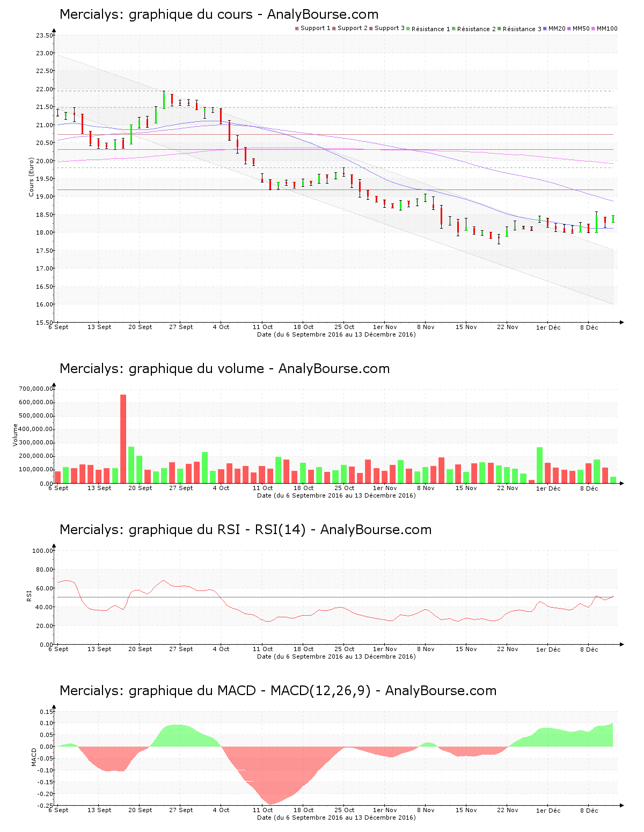Click '16.00' on the price chart axis

coord(45,304)
